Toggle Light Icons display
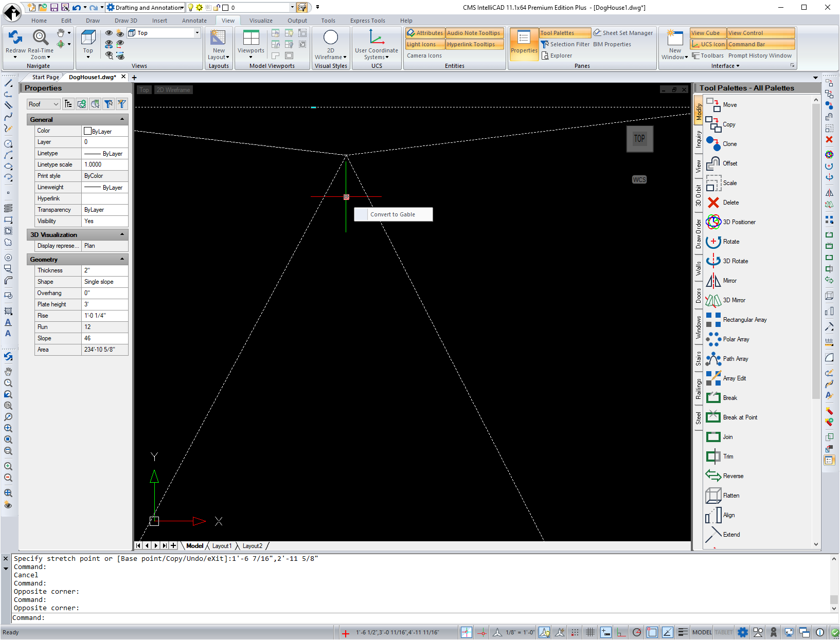 click(425, 44)
